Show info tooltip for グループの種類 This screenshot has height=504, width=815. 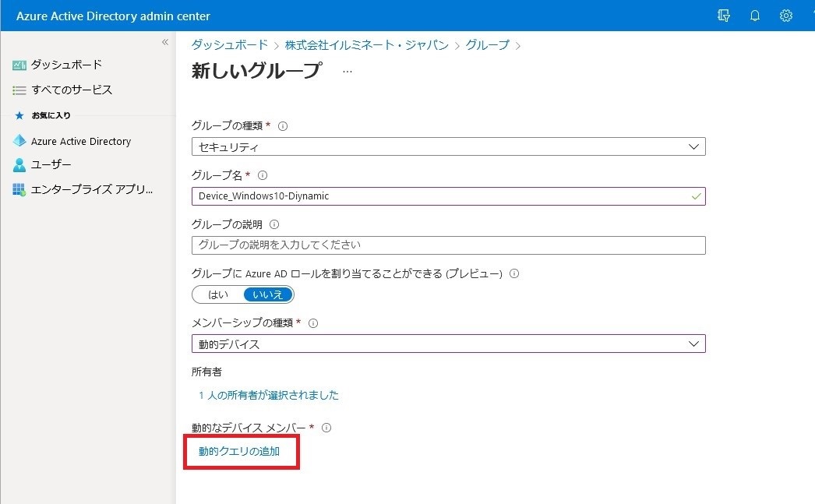pyautogui.click(x=283, y=126)
